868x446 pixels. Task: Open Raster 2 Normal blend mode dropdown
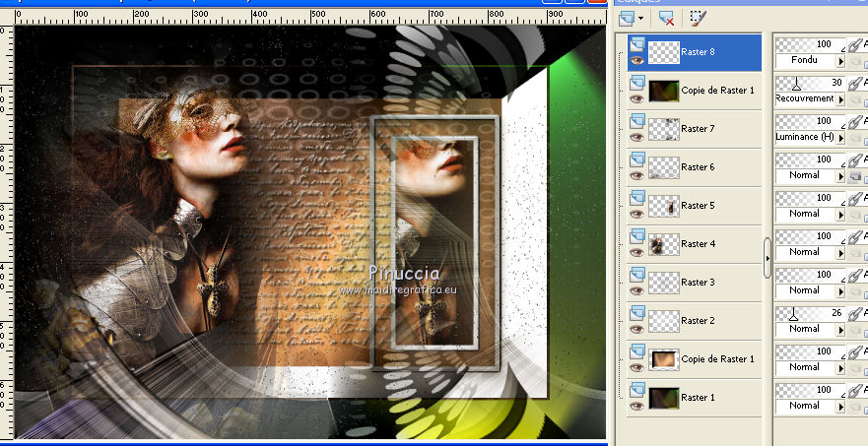point(840,331)
